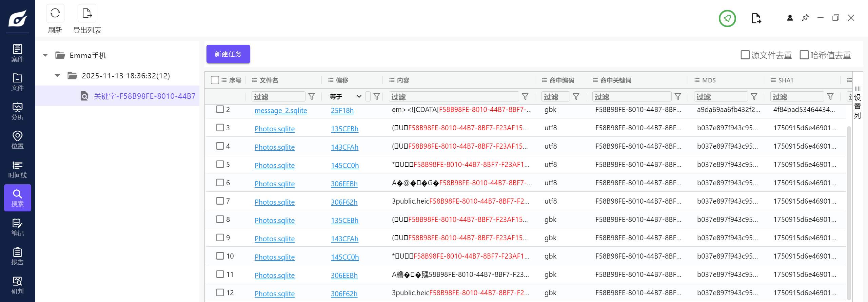Collapse the 2025-11-13 18:36:32(12) folder node
868x302 pixels.
[x=58, y=76]
